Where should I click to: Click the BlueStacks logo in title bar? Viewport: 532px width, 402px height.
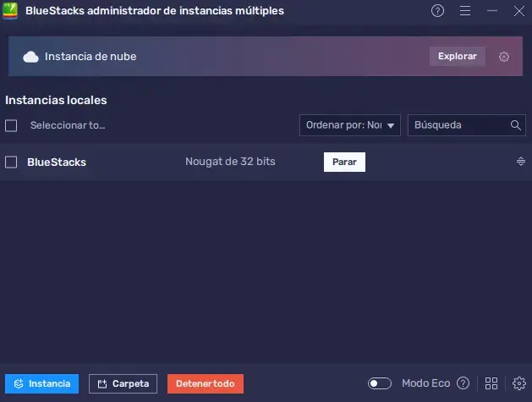[11, 11]
